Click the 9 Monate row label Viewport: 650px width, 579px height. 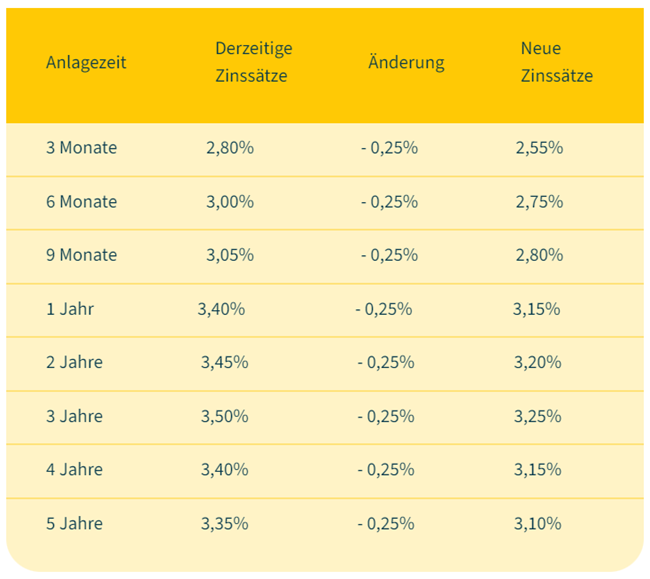(81, 255)
